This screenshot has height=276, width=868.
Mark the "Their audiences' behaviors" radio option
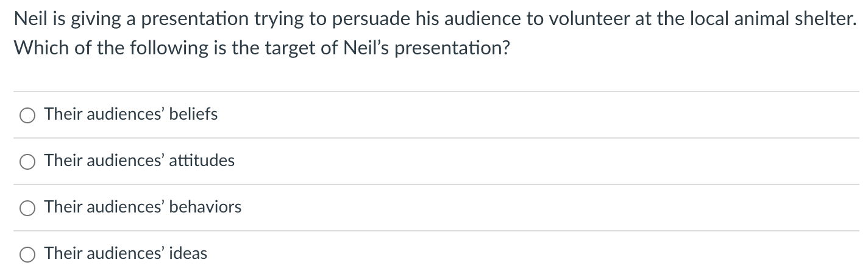coord(27,208)
